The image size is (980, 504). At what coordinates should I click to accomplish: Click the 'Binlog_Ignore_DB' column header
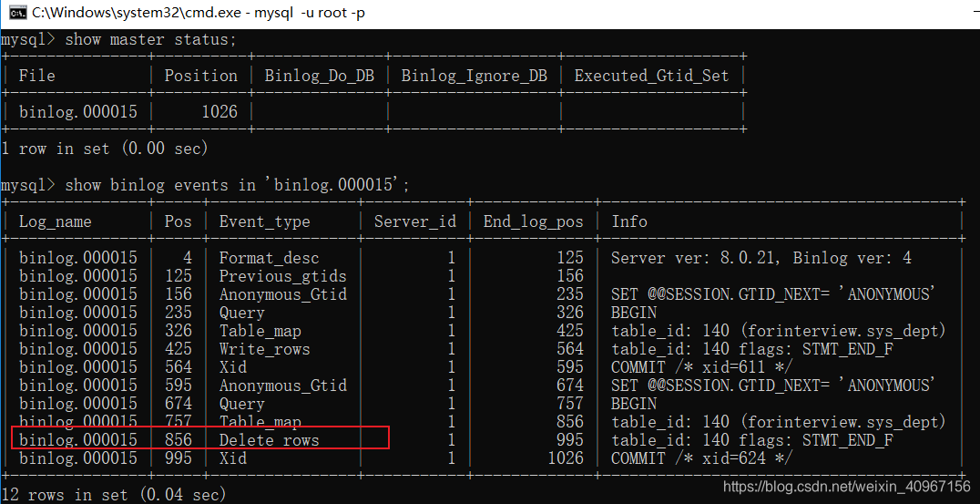pos(474,77)
